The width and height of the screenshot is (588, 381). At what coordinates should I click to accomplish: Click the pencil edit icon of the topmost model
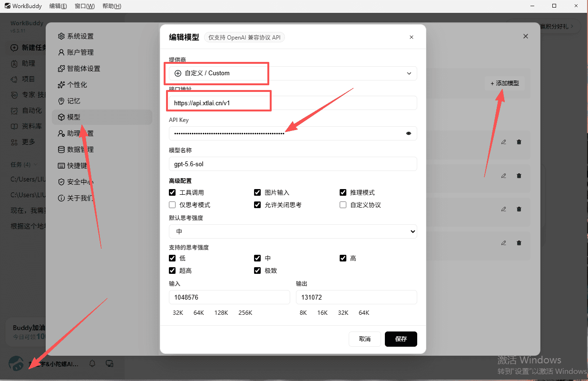click(503, 142)
